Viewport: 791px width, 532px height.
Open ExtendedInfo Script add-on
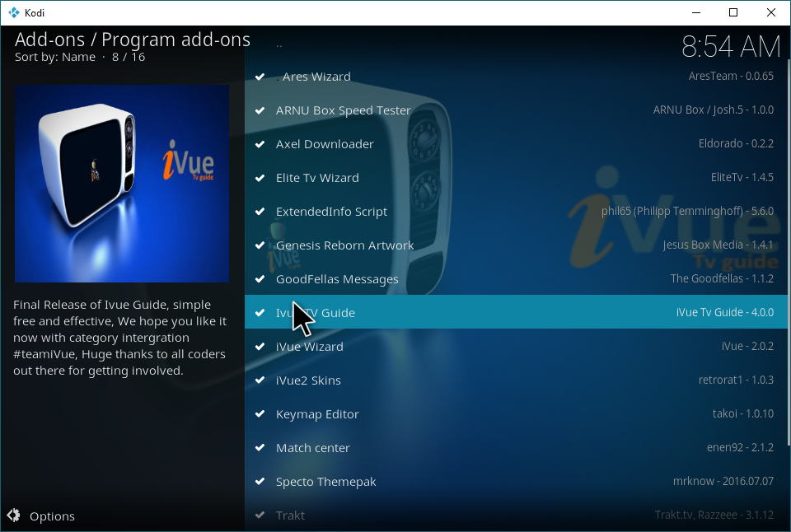pos(516,212)
